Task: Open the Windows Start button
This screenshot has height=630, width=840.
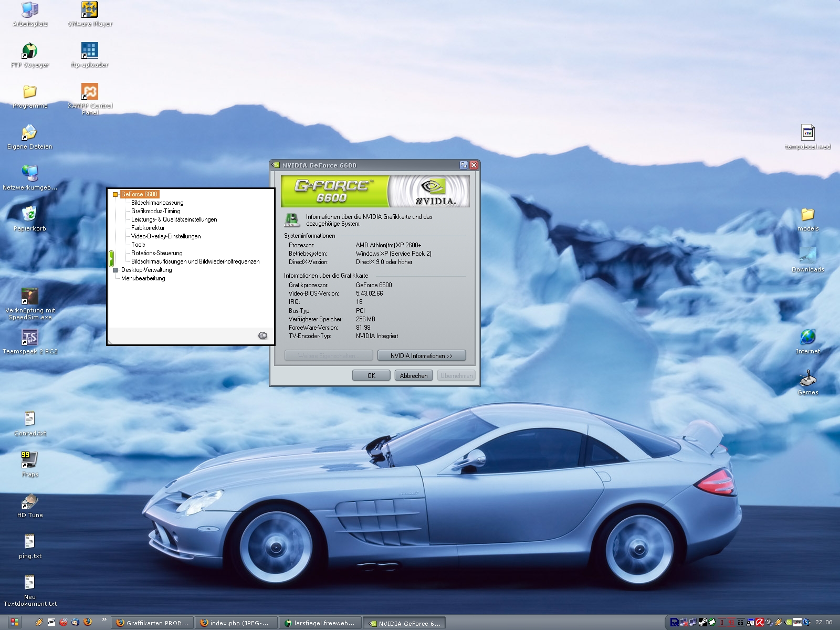Action: coord(14,622)
